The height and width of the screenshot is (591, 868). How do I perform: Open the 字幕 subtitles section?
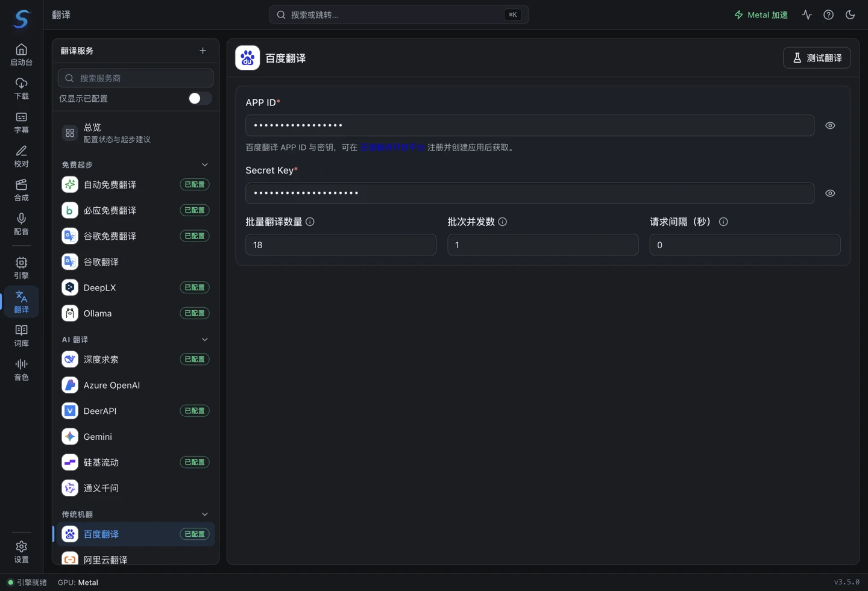21,122
